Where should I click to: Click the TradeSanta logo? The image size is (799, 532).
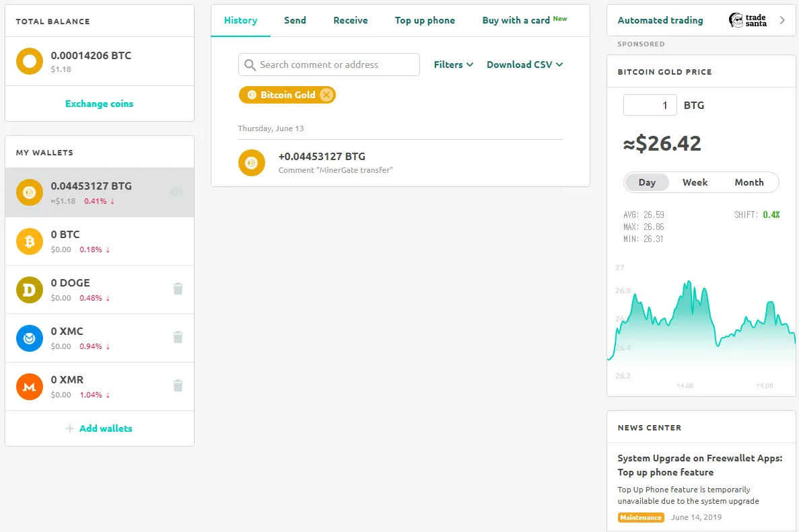748,20
